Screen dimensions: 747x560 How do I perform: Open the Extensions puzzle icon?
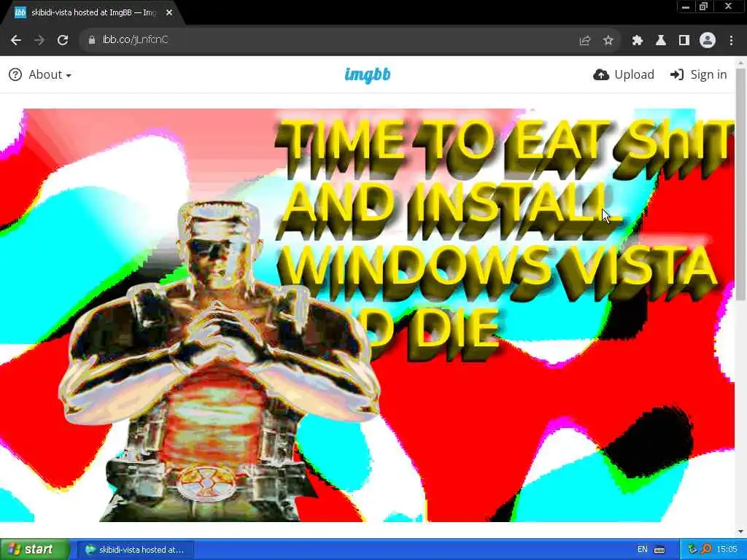point(637,41)
